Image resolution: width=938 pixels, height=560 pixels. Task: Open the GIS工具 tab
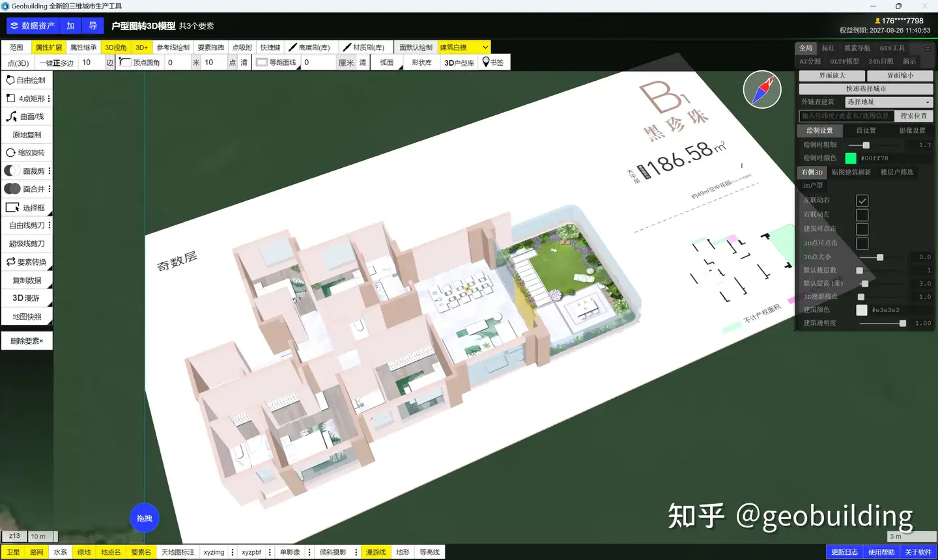tap(892, 48)
